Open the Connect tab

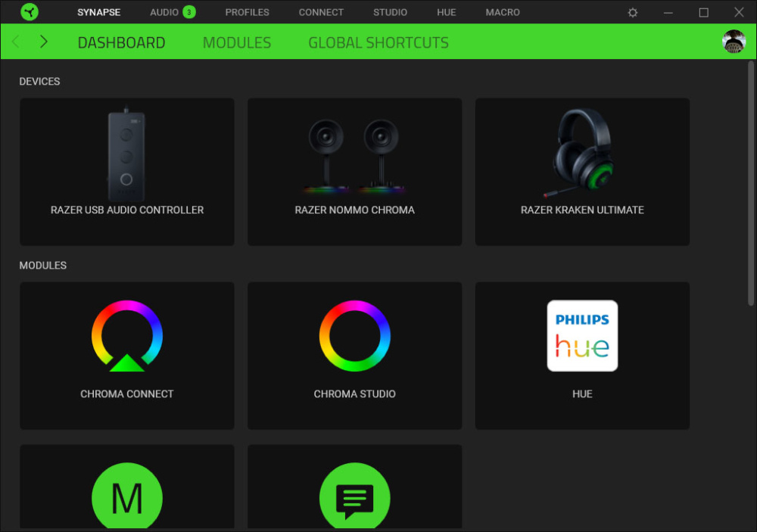pyautogui.click(x=321, y=13)
